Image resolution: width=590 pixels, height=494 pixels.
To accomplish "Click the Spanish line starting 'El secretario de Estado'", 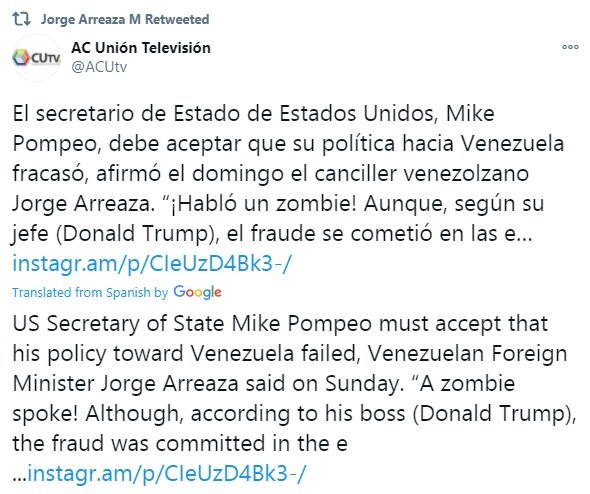I will coord(254,114).
